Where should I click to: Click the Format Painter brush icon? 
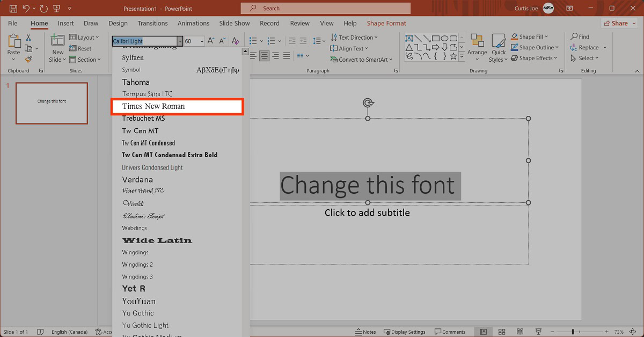28,60
